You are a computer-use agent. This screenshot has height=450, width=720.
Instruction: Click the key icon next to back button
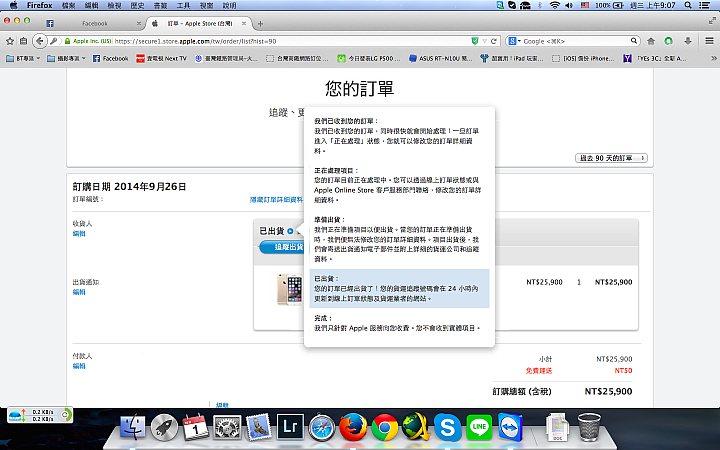(54, 41)
